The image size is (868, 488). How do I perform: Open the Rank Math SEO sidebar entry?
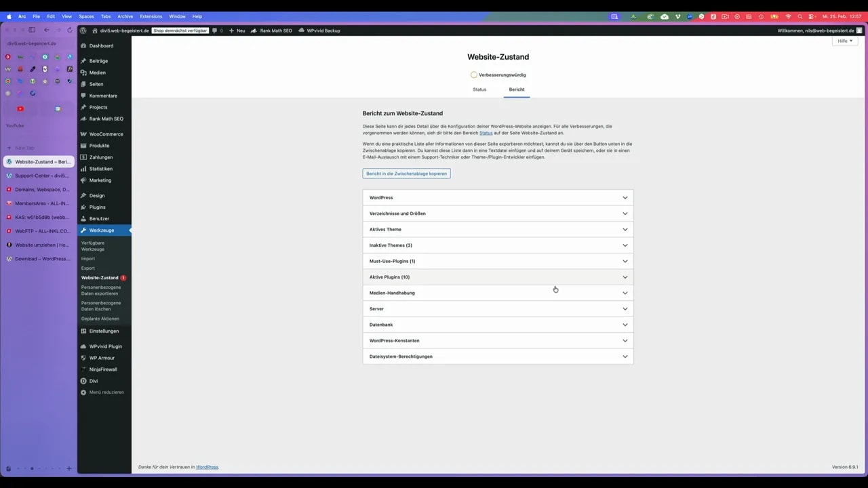pyautogui.click(x=106, y=119)
